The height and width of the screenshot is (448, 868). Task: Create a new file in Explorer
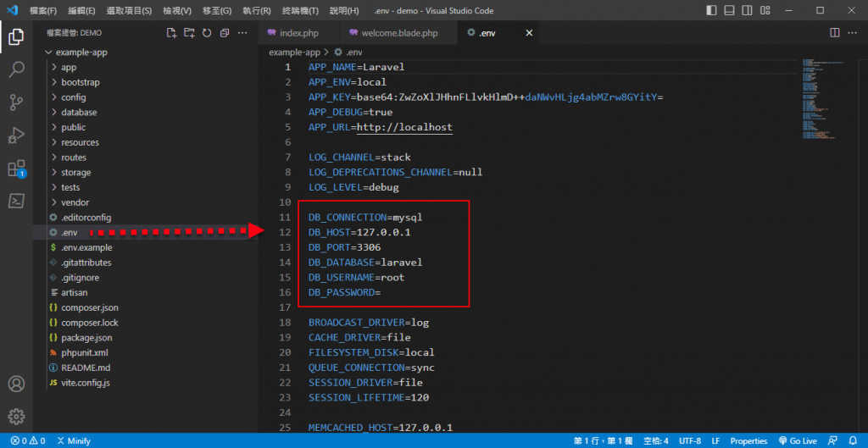(x=171, y=33)
